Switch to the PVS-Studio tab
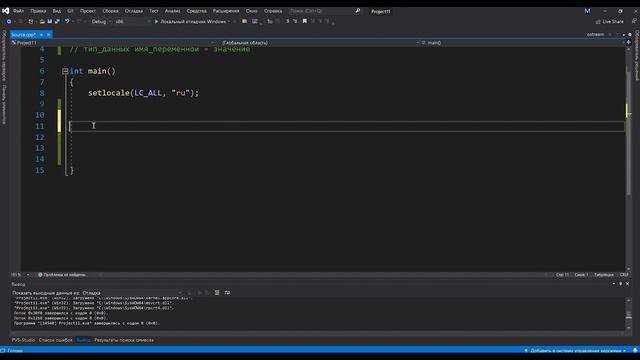The height and width of the screenshot is (360, 640). pos(23,340)
